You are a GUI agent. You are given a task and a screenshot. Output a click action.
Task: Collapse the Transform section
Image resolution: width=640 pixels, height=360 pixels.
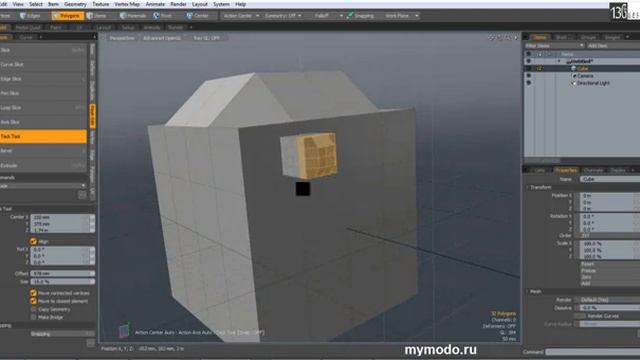pyautogui.click(x=527, y=187)
